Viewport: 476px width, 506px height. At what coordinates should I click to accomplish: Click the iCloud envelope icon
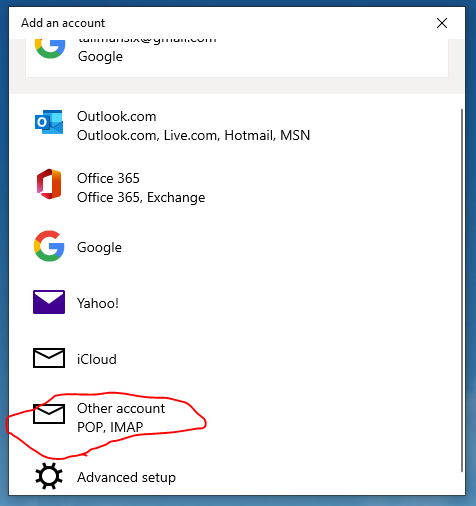(49, 358)
